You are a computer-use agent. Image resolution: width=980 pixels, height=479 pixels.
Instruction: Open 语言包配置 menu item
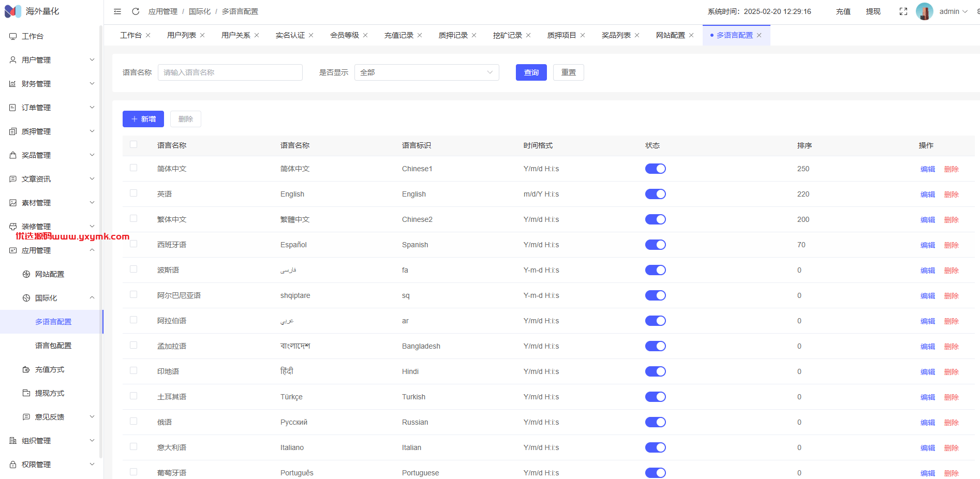coord(53,346)
